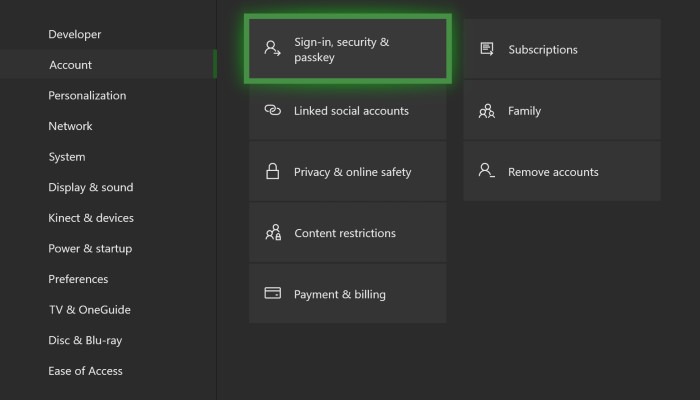This screenshot has height=400, width=700.
Task: Open System settings category
Action: pos(67,157)
